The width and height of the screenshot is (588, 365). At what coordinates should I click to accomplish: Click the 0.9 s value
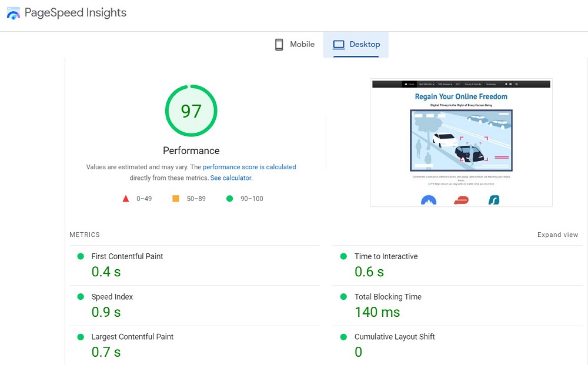[106, 312]
